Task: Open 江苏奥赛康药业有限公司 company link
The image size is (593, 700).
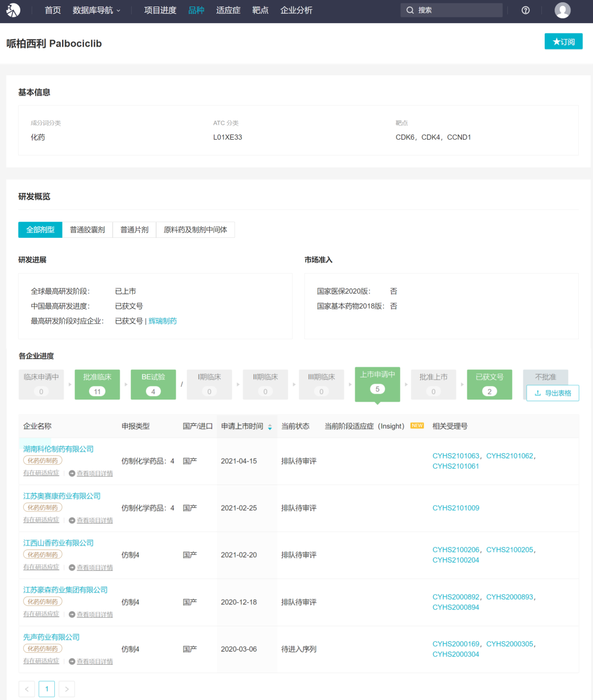Action: pyautogui.click(x=62, y=496)
